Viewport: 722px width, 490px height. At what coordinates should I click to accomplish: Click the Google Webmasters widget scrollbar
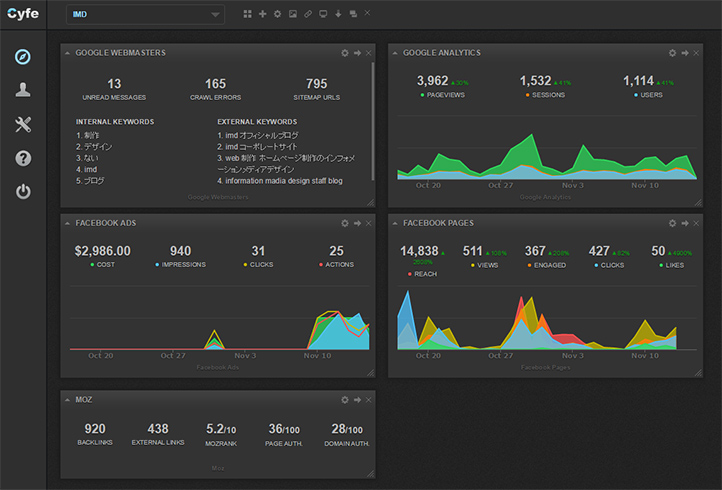[373, 122]
